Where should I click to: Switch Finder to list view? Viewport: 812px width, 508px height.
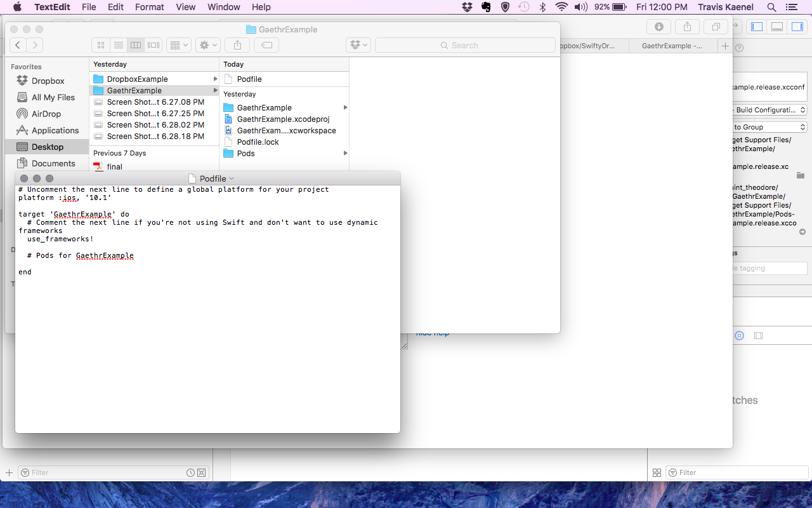118,45
